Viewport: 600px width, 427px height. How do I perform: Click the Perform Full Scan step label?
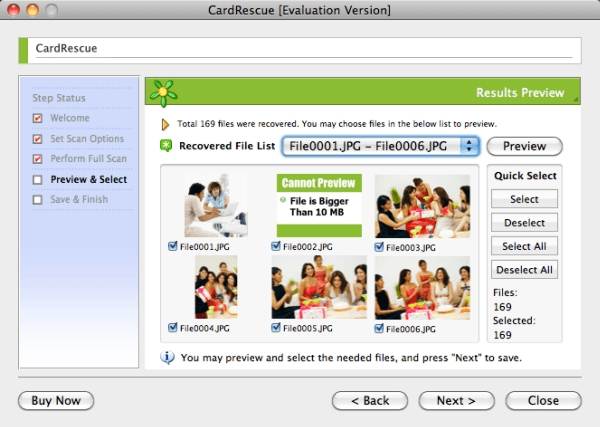pos(88,159)
